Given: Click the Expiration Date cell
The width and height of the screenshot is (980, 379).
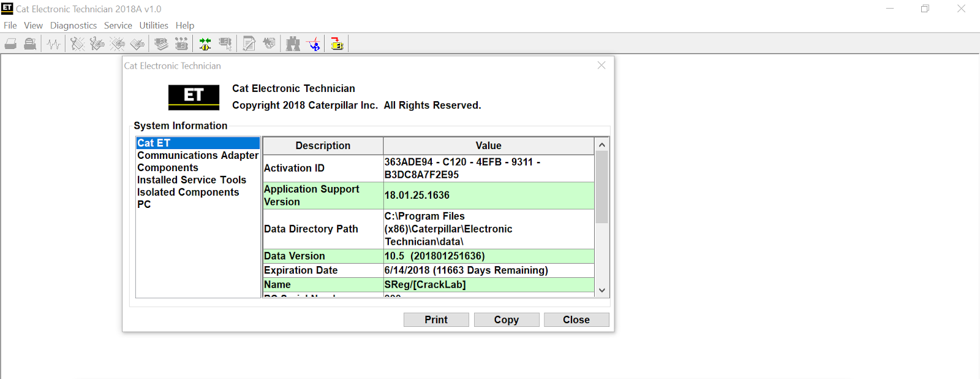Looking at the screenshot, I should (x=323, y=270).
